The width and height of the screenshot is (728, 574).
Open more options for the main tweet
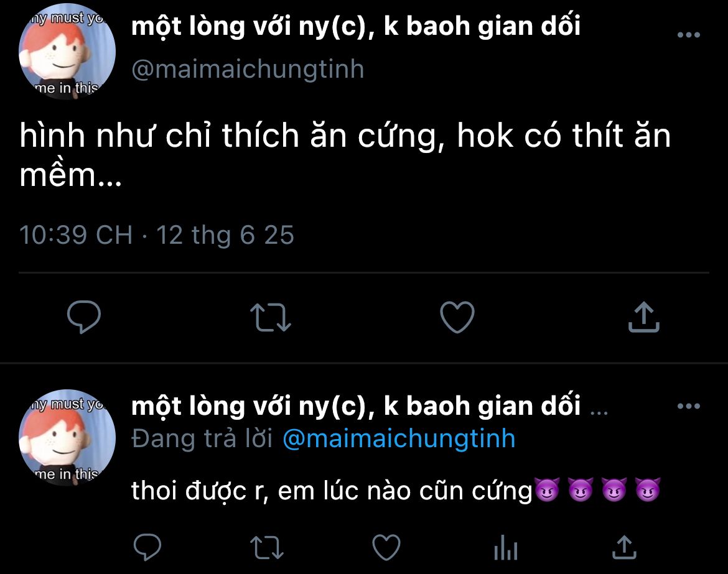pos(689,35)
